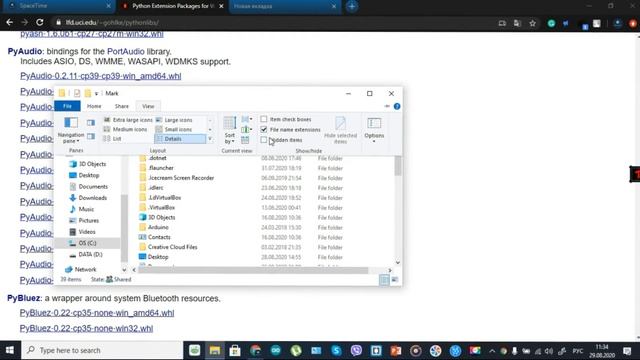Select Videos in navigation pane
The height and width of the screenshot is (360, 640).
83,231
